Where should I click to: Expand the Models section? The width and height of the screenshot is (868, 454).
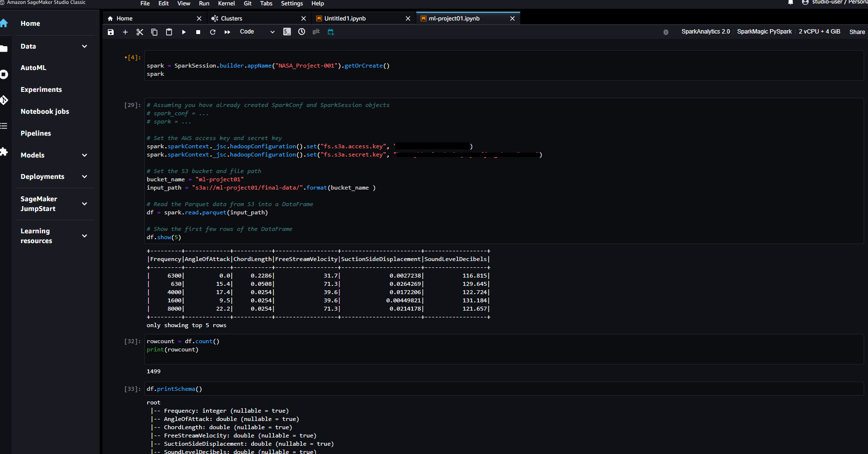tap(85, 155)
